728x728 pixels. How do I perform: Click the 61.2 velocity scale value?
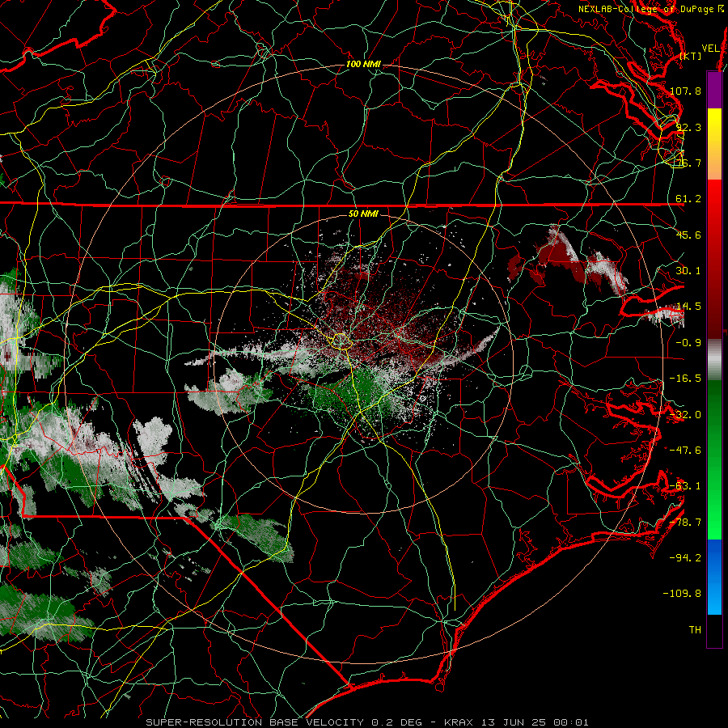click(688, 199)
